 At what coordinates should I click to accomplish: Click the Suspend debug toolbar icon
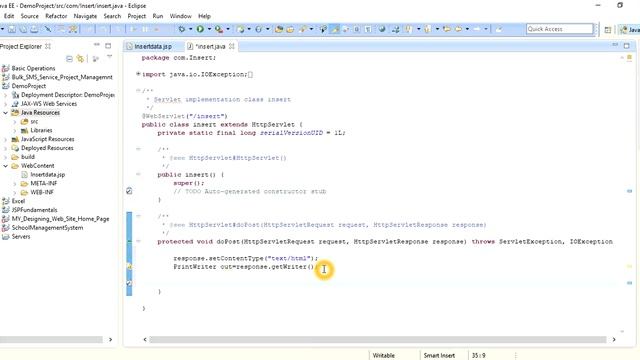click(145, 29)
